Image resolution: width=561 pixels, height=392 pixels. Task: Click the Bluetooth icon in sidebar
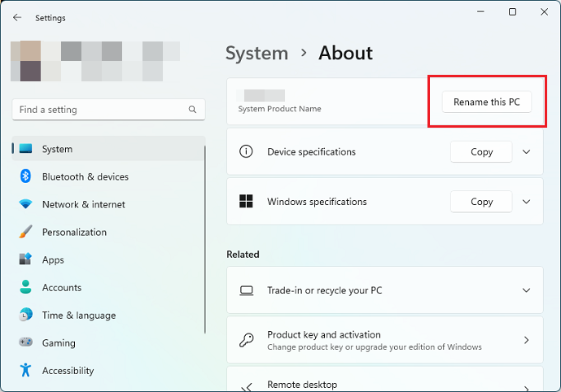click(x=25, y=176)
